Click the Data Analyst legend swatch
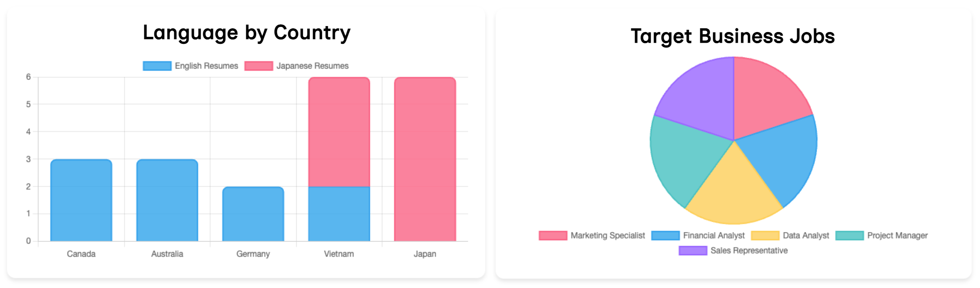The image size is (980, 288). (765, 235)
